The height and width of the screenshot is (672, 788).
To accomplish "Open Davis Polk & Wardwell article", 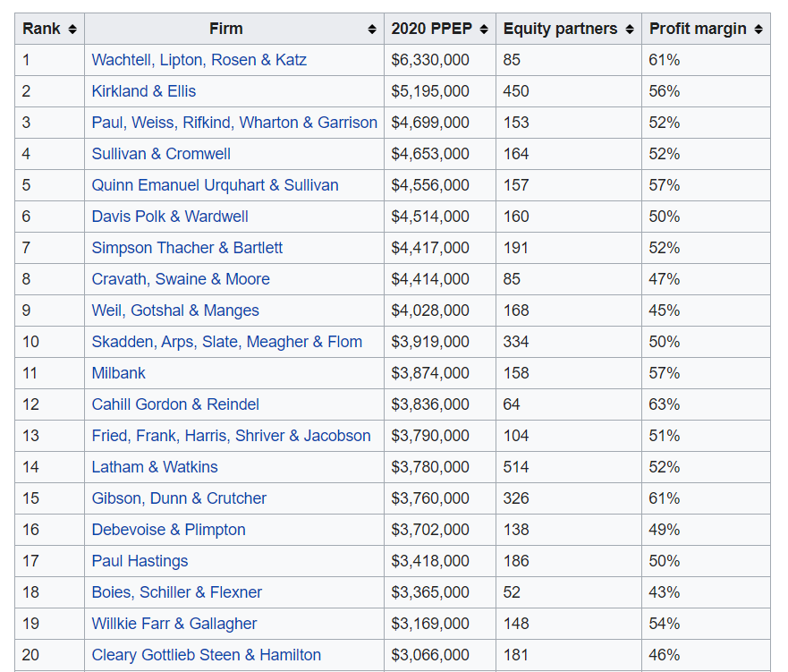I will tap(170, 217).
